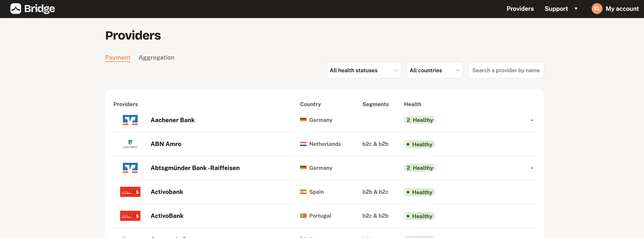Click the Netherlands flag icon

point(303,144)
